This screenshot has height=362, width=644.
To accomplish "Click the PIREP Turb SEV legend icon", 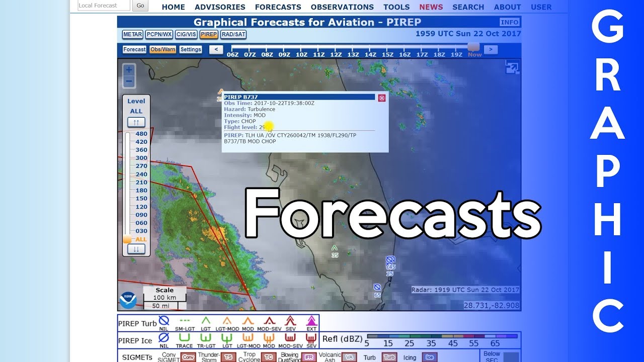I will click(x=290, y=320).
